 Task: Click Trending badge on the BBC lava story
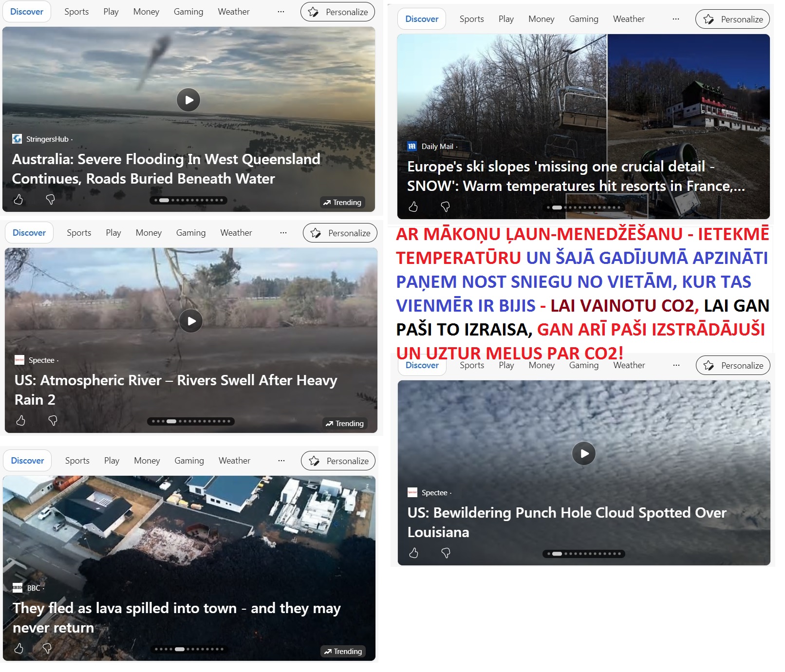[343, 651]
